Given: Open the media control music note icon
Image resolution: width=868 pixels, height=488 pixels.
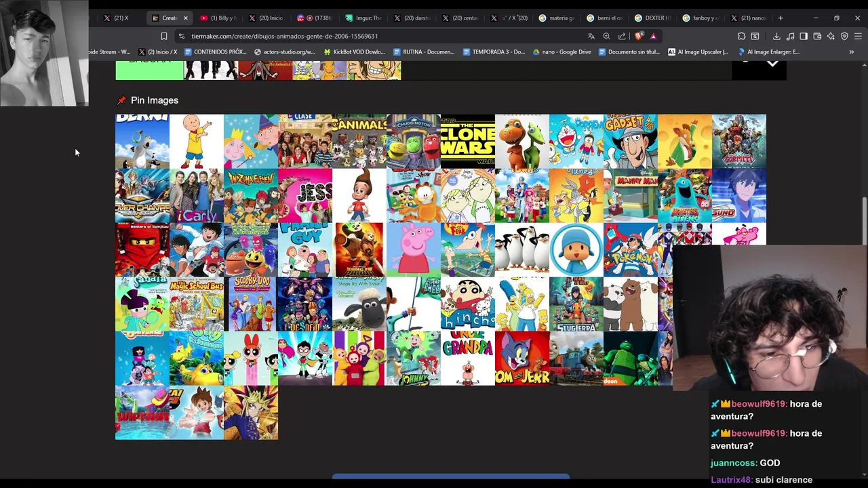Looking at the screenshot, I should coord(790,36).
